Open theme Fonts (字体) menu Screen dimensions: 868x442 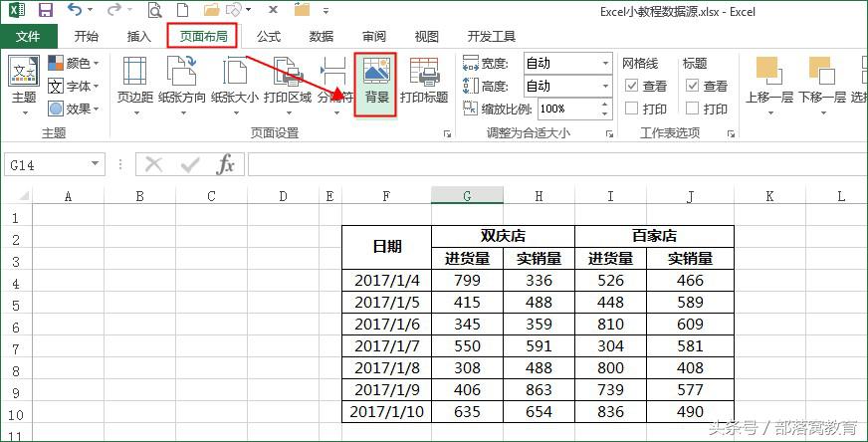[73, 87]
